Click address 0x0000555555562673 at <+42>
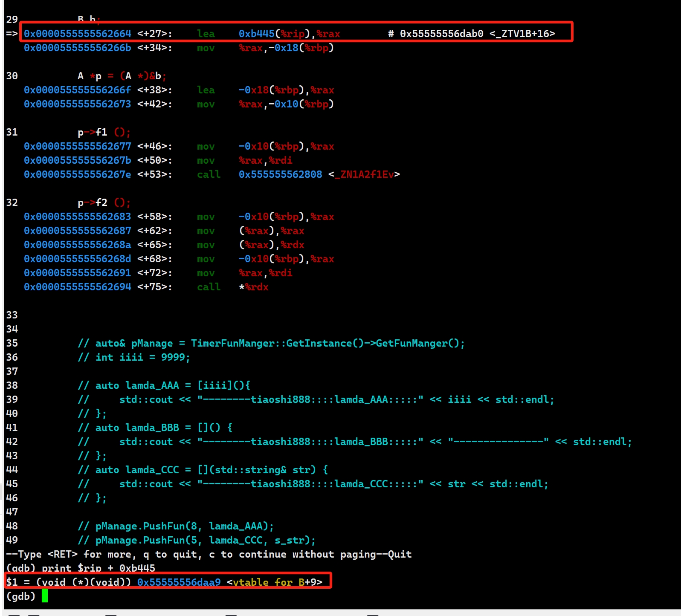Image resolution: width=681 pixels, height=616 pixels. [x=78, y=104]
